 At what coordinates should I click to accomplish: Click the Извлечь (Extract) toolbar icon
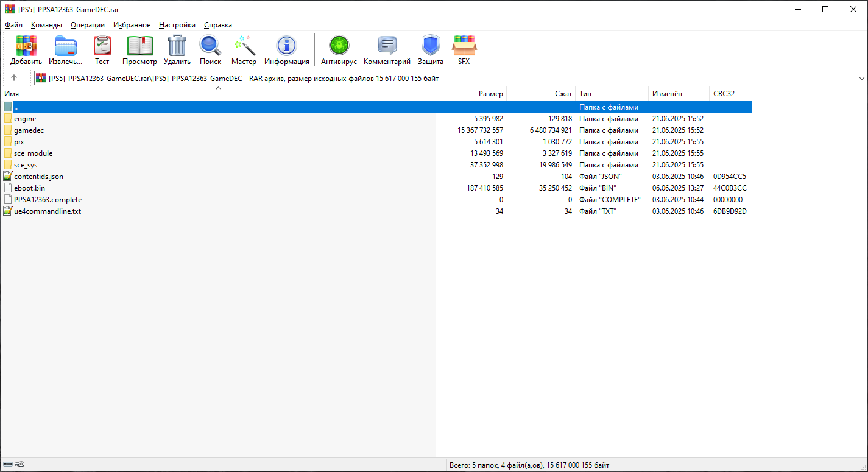pyautogui.click(x=66, y=46)
